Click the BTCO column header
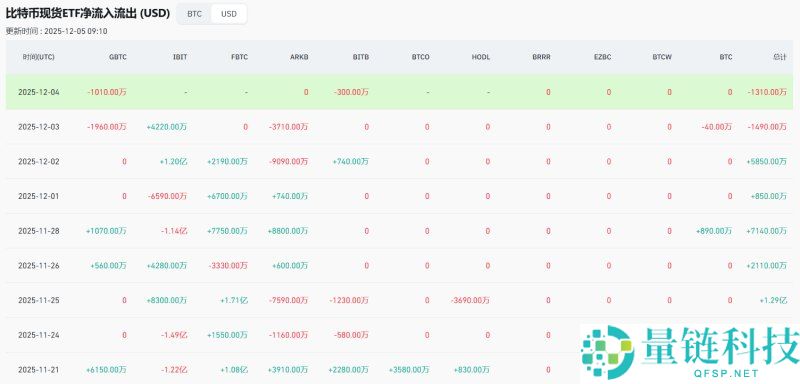800x384 pixels. pos(421,57)
